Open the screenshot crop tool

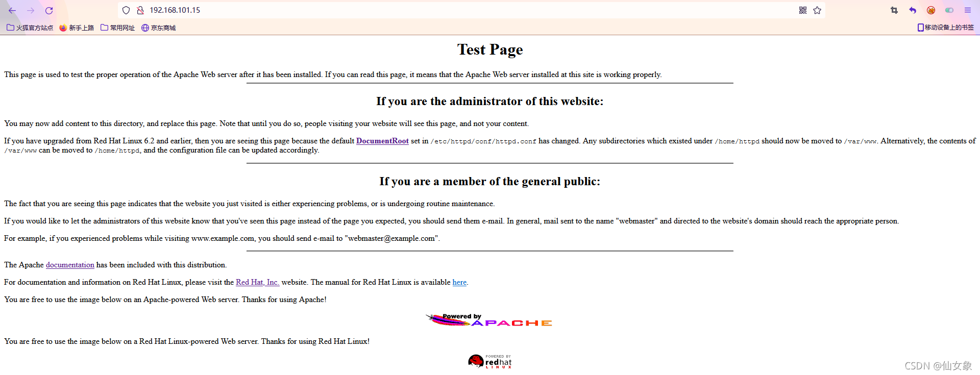(x=894, y=10)
